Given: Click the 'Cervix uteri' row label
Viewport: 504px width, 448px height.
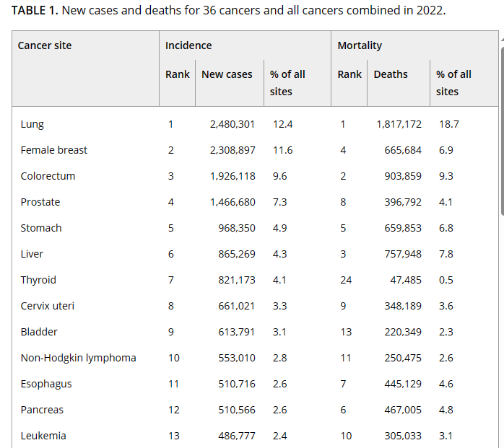Looking at the screenshot, I should pos(47,306).
